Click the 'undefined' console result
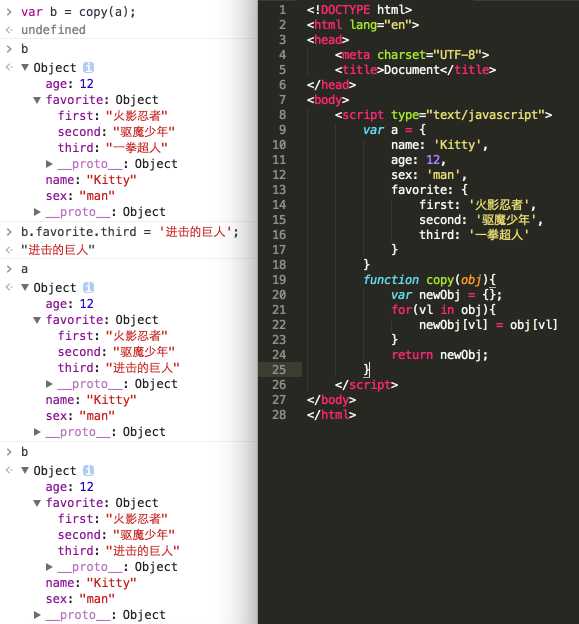The width and height of the screenshot is (579, 624). click(53, 30)
